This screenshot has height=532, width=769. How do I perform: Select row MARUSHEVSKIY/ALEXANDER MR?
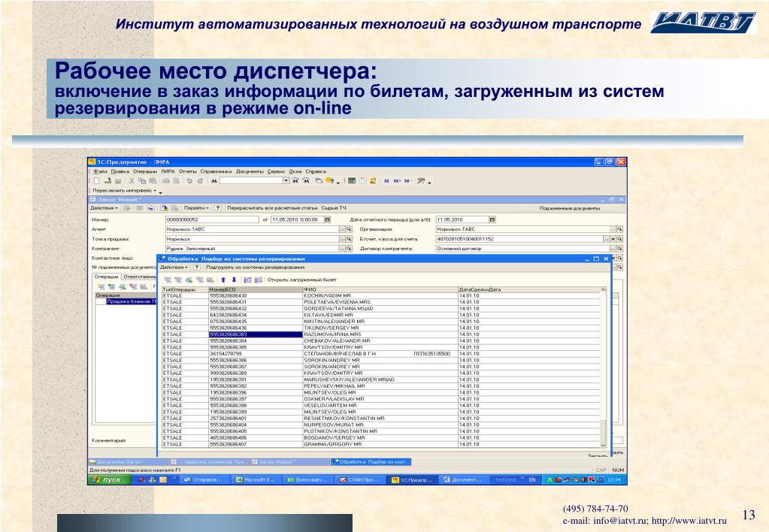(x=380, y=379)
